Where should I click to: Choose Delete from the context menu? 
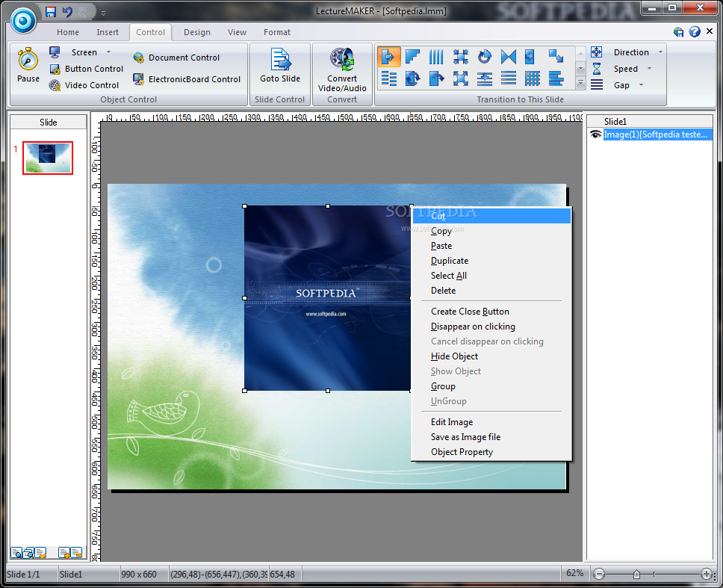point(491,291)
